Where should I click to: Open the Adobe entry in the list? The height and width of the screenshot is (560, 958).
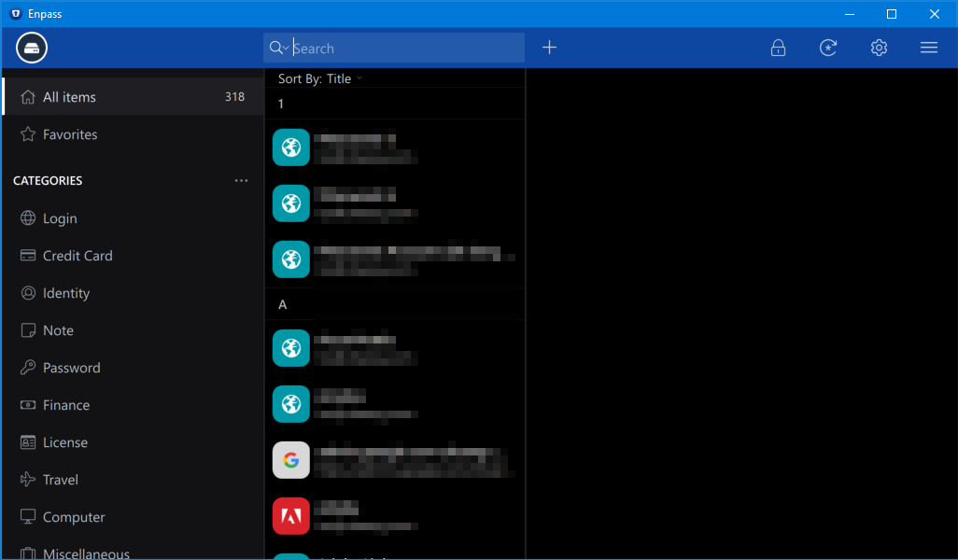point(392,515)
